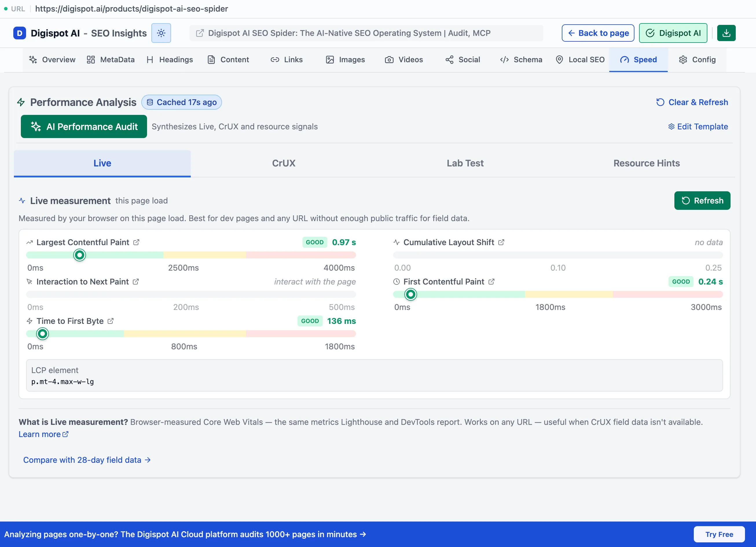Open the Config tab

pos(697,60)
